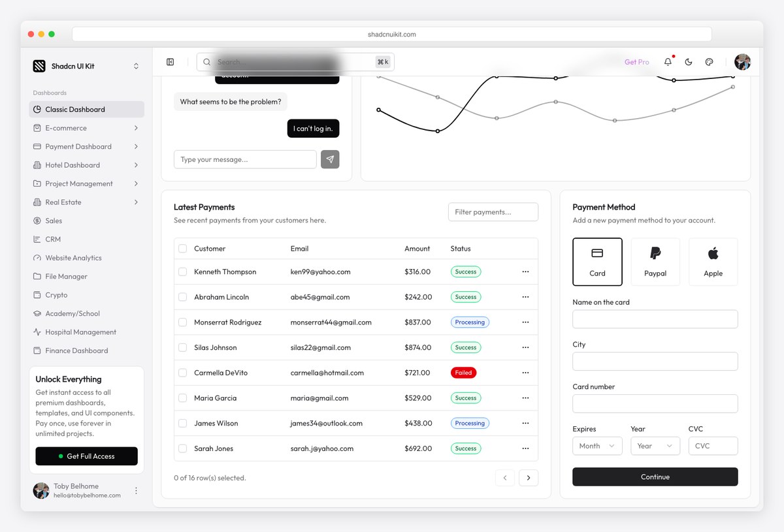This screenshot has width=784, height=532.
Task: Go to previous payments page
Action: point(505,478)
